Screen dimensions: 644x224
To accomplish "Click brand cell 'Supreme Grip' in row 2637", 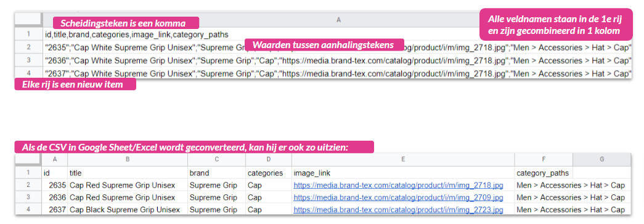I will click(216, 210).
